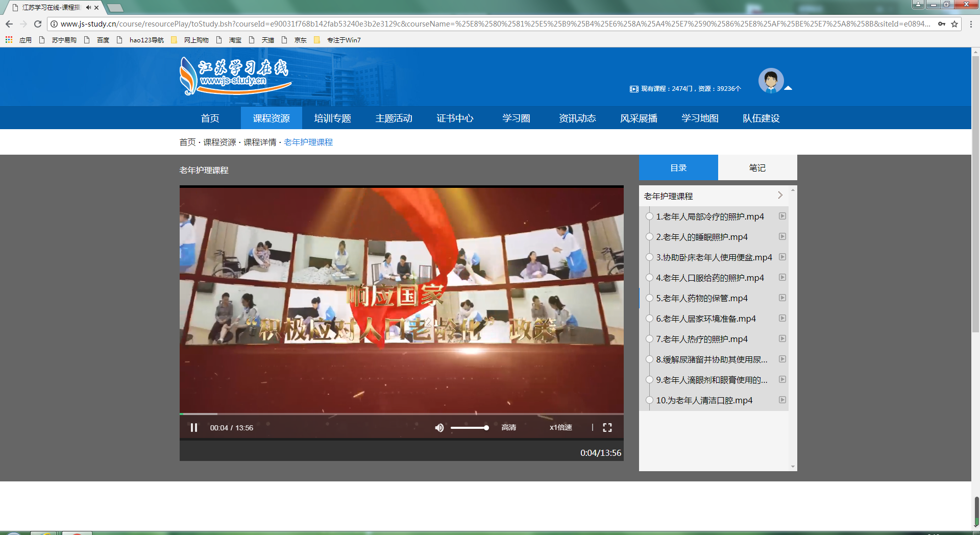Open the x1倍速 playback speed menu
This screenshot has width=980, height=535.
tap(560, 428)
